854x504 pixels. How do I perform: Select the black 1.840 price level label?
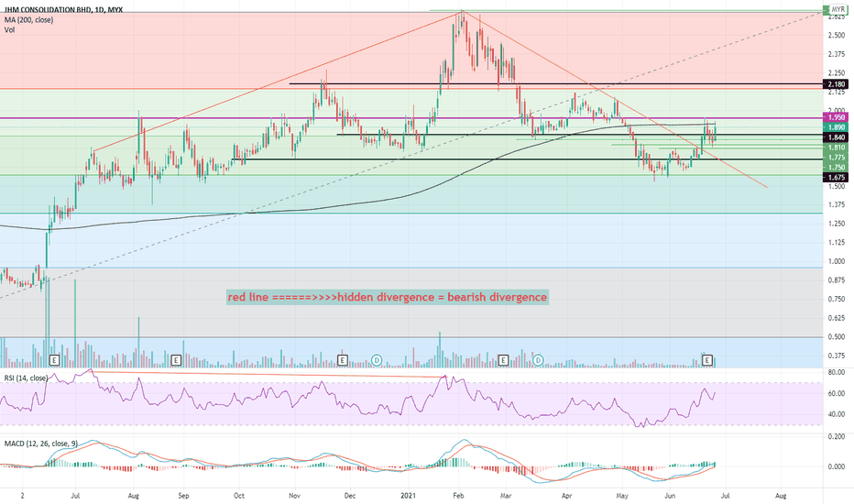point(836,137)
